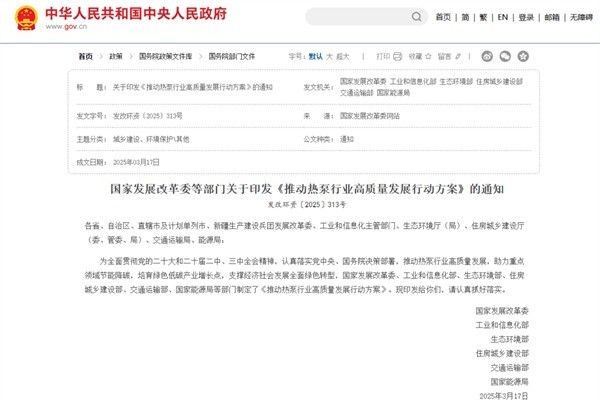Image resolution: width=600 pixels, height=403 pixels.
Task: Switch to simplified Chinese 简
Action: [x=465, y=17]
